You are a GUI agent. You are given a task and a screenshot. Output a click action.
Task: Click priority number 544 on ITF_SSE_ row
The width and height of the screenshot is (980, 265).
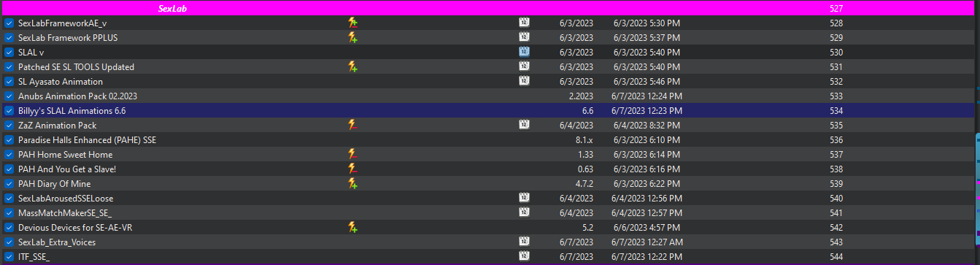836,257
